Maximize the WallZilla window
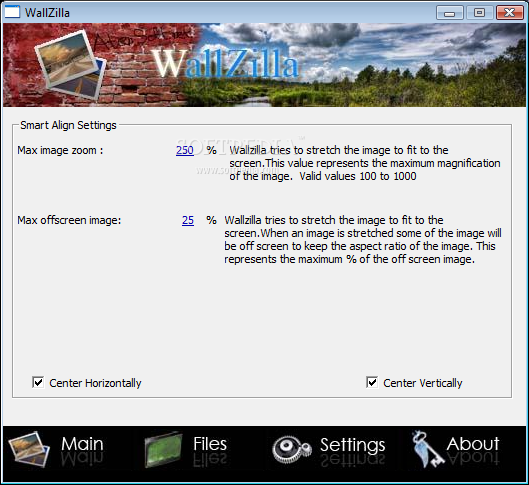This screenshot has width=529, height=485. coord(479,13)
